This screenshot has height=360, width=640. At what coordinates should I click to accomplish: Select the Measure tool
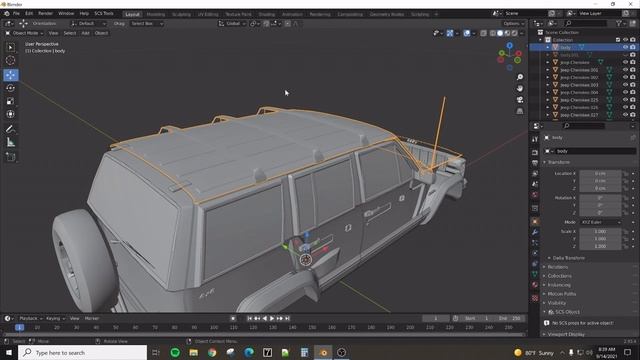click(11, 142)
